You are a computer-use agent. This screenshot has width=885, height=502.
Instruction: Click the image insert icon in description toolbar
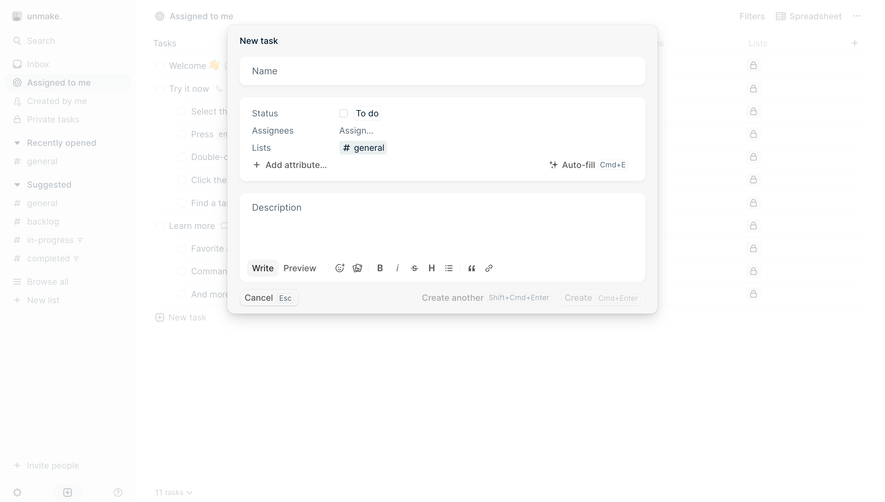(357, 268)
